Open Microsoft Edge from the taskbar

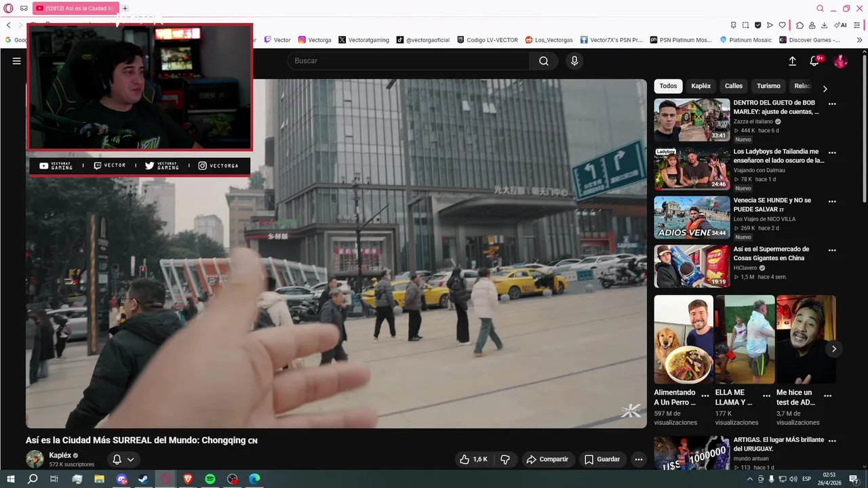point(254,479)
